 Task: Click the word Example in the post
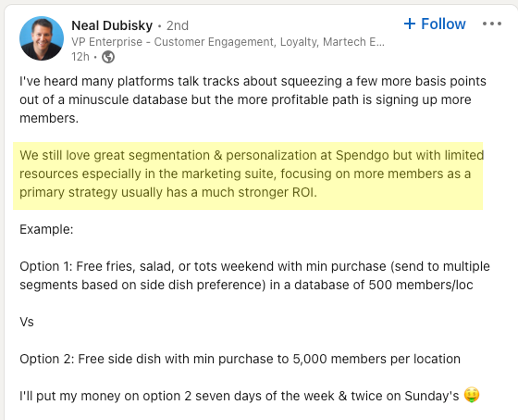point(47,229)
